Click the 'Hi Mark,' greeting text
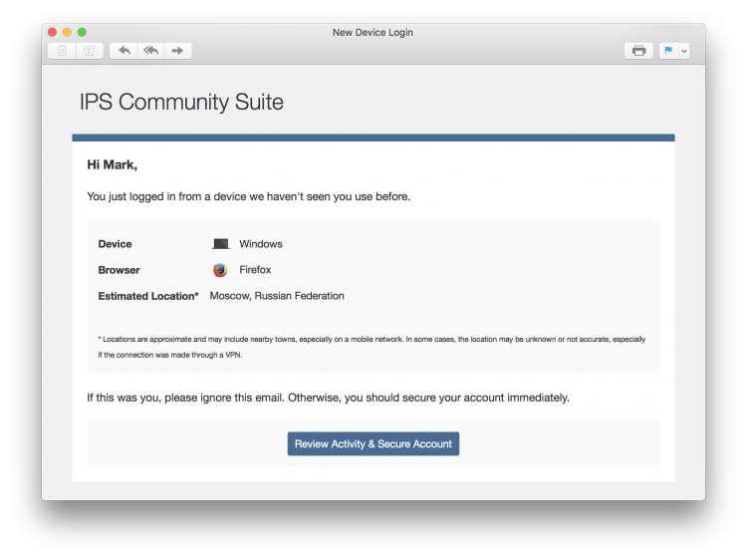This screenshot has height=560, width=747. click(x=112, y=164)
